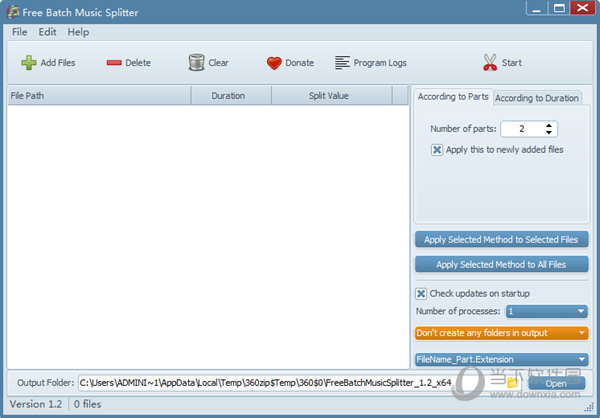This screenshot has height=418, width=600.
Task: Switch to the According to Duration tab
Action: click(537, 98)
